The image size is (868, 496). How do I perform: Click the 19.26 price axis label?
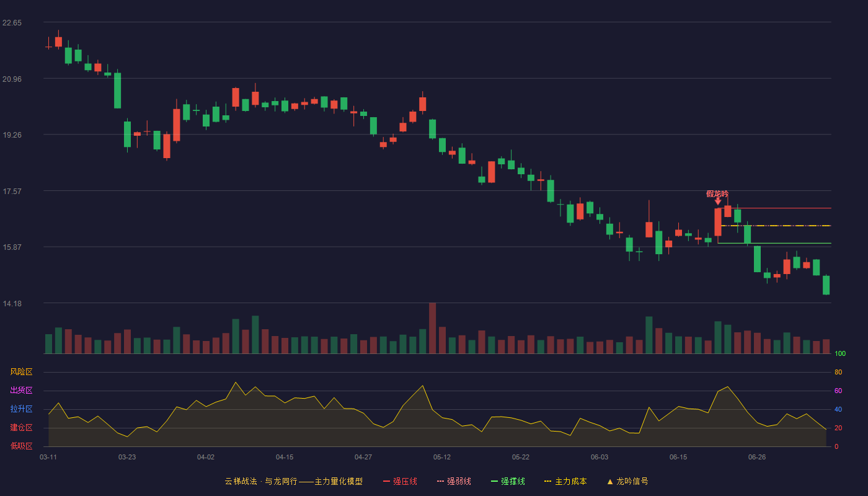[x=12, y=135]
